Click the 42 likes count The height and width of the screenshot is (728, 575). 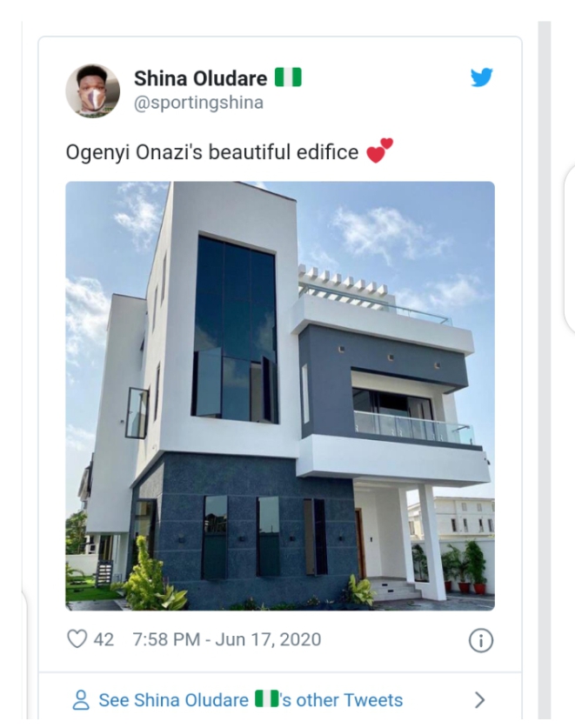click(104, 640)
